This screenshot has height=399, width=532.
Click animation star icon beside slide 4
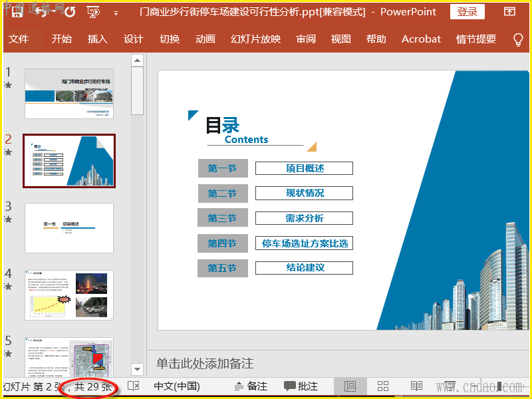click(x=8, y=287)
